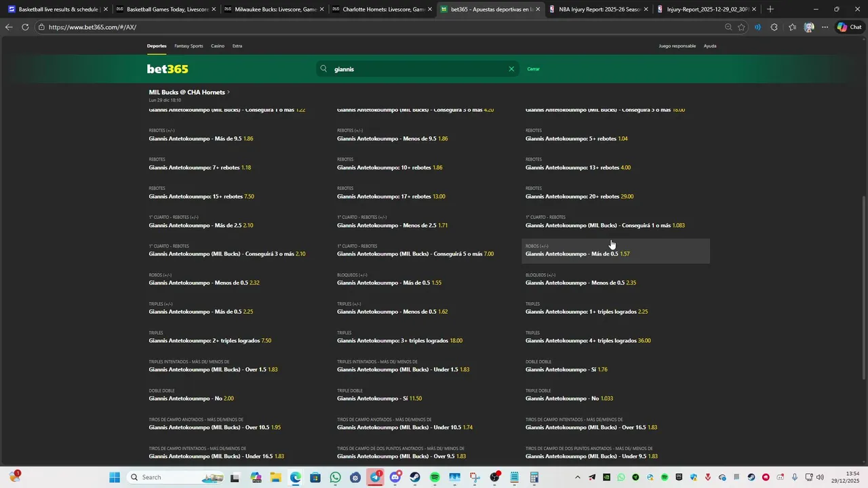Click the browser back arrow
This screenshot has width=868, height=488.
(x=9, y=27)
